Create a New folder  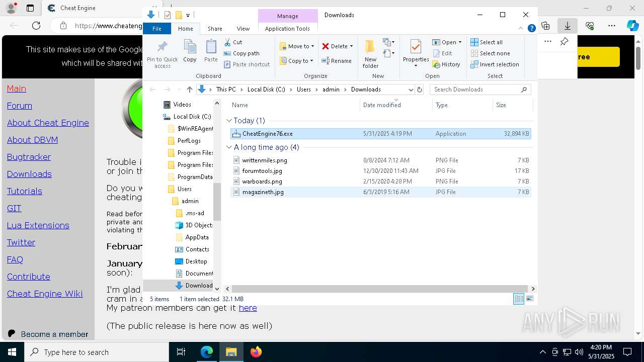(x=370, y=54)
